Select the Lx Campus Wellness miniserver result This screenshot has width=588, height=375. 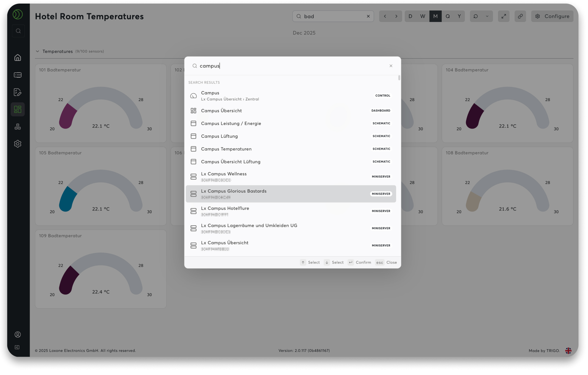point(291,177)
